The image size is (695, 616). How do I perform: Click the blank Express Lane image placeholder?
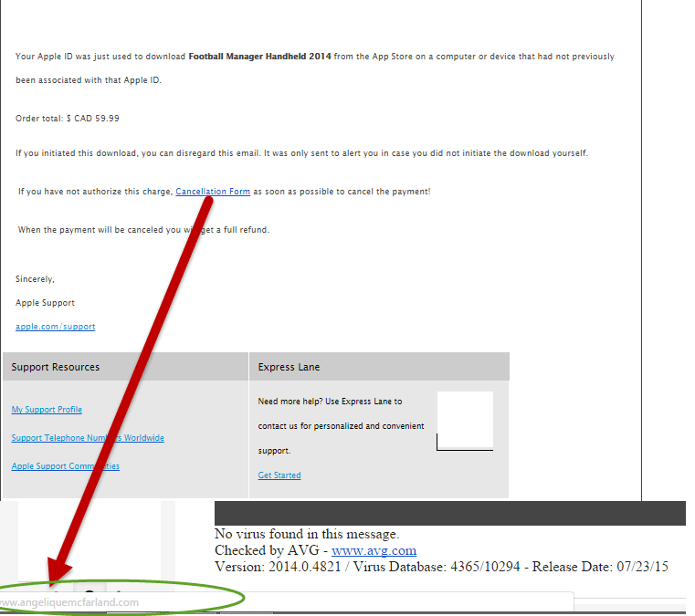coord(465,420)
